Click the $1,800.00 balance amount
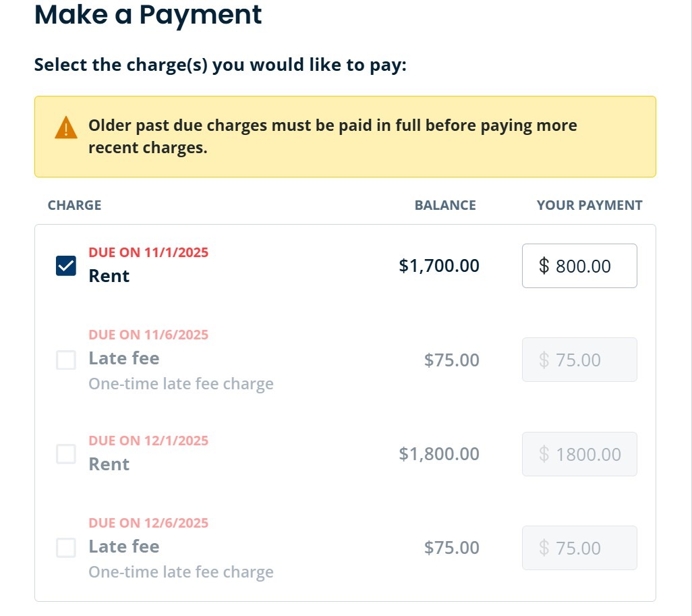692x616 pixels. point(439,454)
